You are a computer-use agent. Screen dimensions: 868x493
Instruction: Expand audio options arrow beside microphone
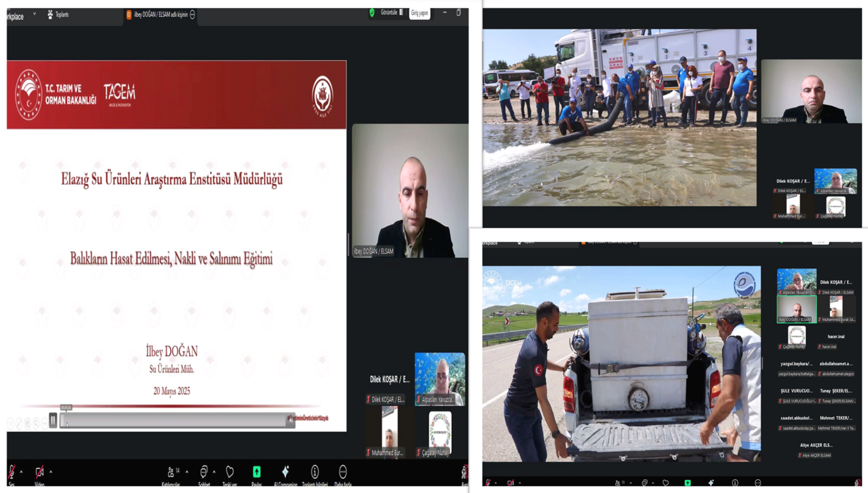(21, 472)
